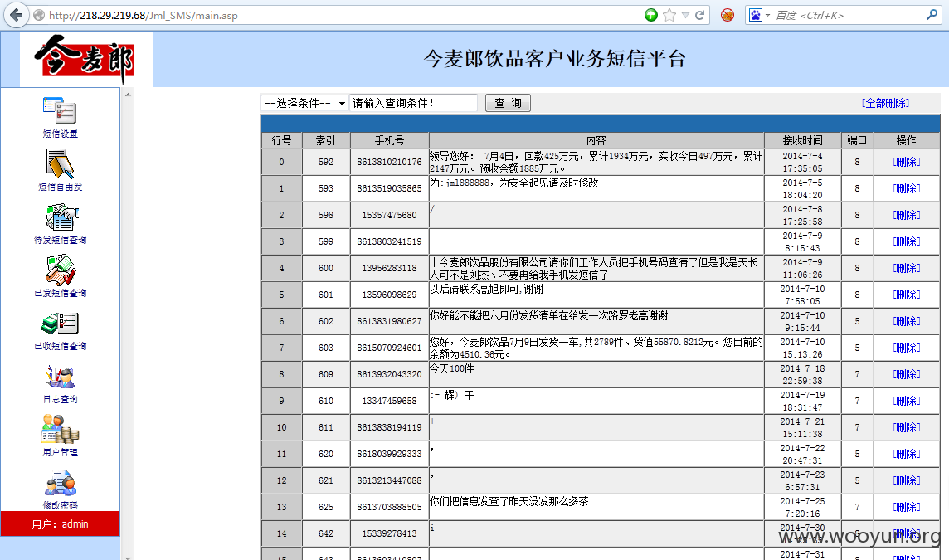Delete row 2 with index 598
949x560 pixels.
click(x=906, y=216)
